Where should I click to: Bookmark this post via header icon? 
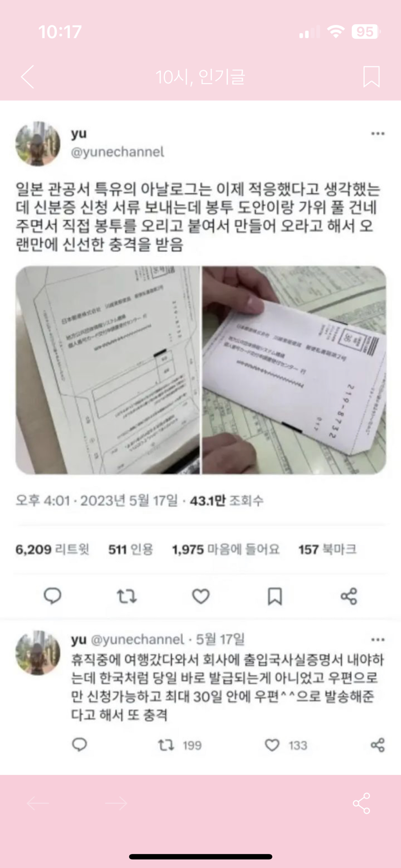click(371, 76)
